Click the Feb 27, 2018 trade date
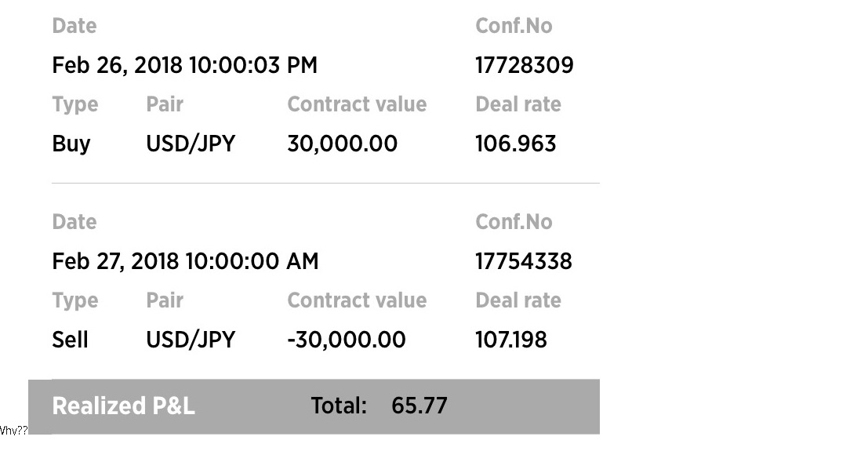Viewport: 868px width, 473px height. (185, 261)
